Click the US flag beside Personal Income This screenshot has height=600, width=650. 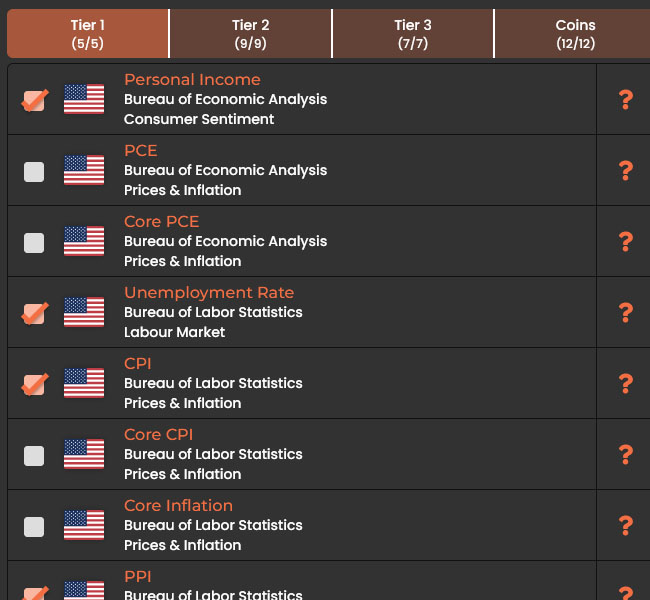[x=84, y=99]
